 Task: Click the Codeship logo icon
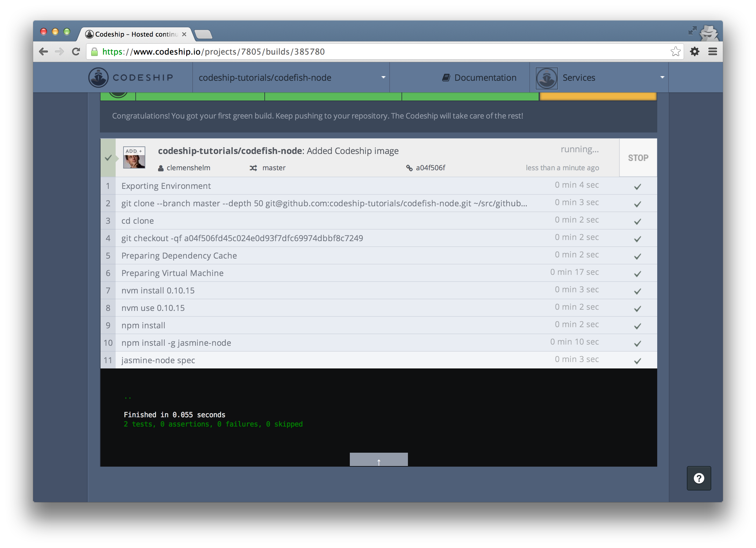[98, 77]
